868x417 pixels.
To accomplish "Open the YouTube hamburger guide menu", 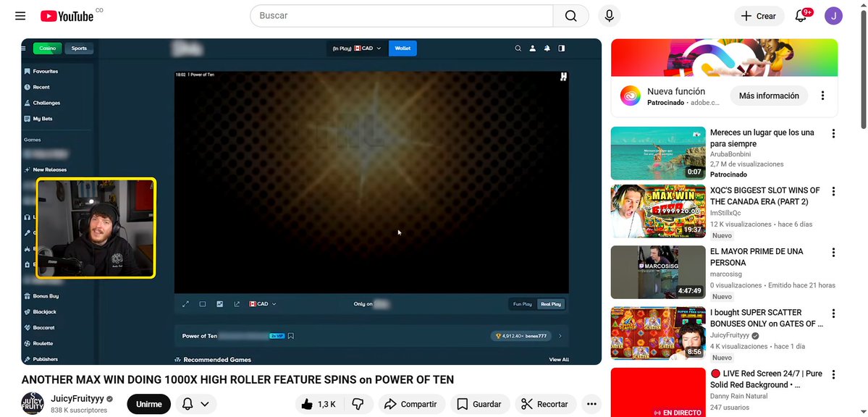I will pyautogui.click(x=20, y=15).
